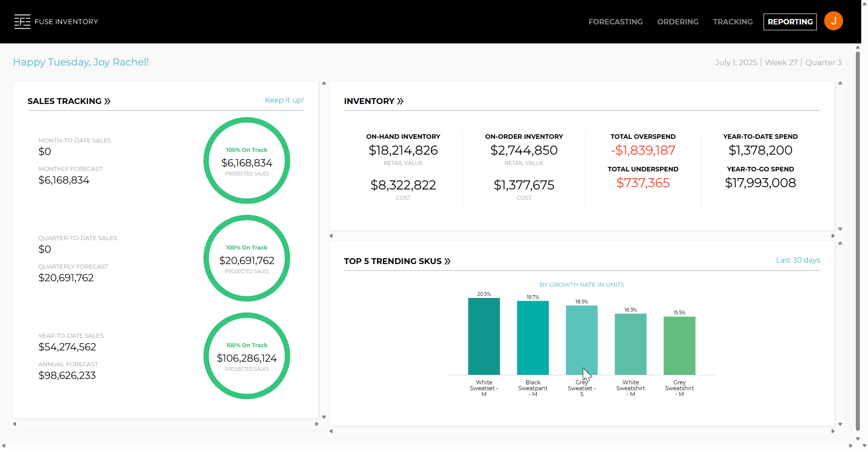This screenshot has height=449, width=868.
Task: Select the Reporting tab
Action: point(790,22)
